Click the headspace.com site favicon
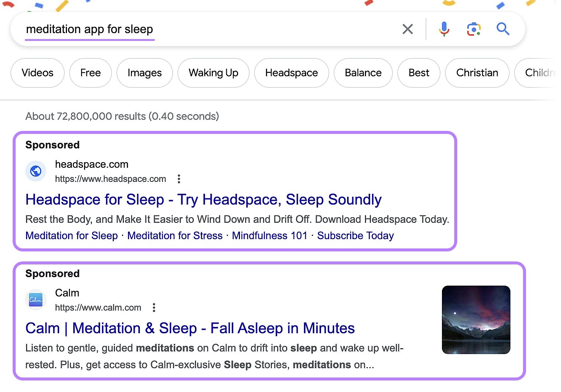The image size is (561, 392). 35,171
